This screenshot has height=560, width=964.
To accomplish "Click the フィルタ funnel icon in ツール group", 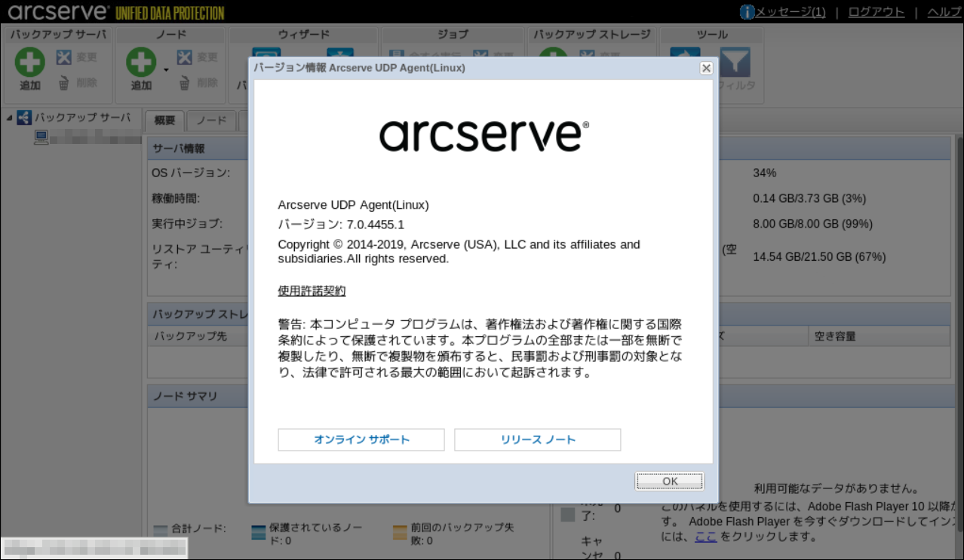I will [x=734, y=63].
